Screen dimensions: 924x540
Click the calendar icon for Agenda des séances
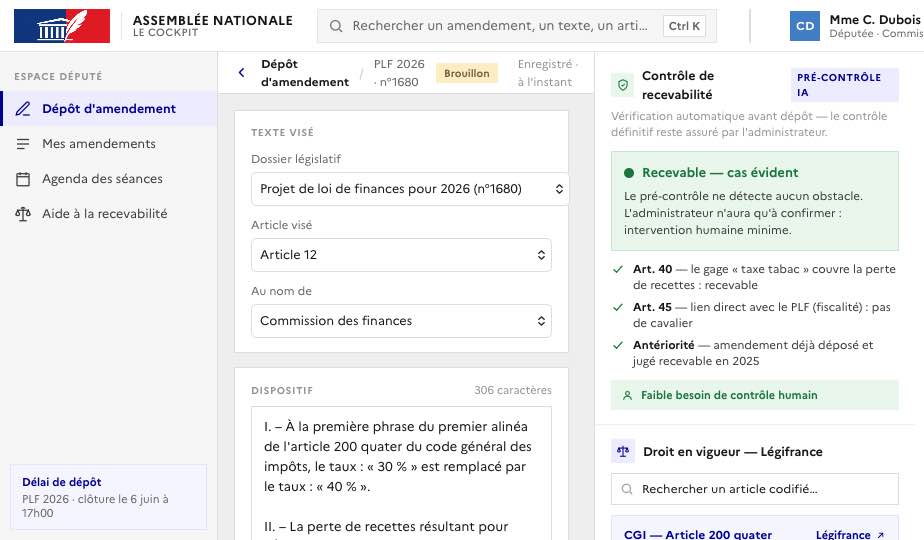23,179
